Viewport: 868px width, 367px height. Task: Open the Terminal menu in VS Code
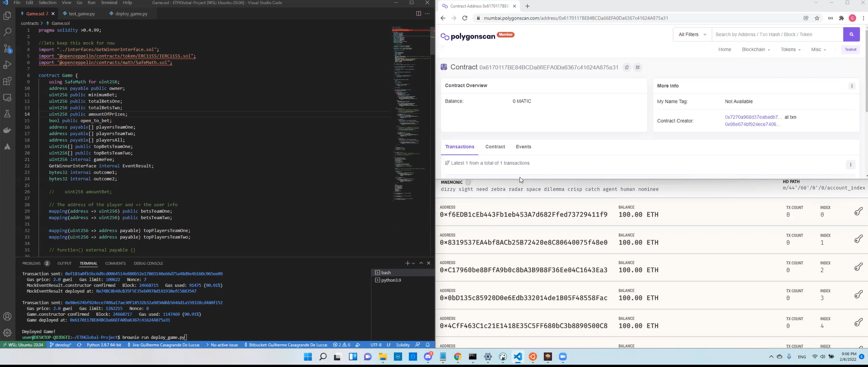pyautogui.click(x=109, y=3)
